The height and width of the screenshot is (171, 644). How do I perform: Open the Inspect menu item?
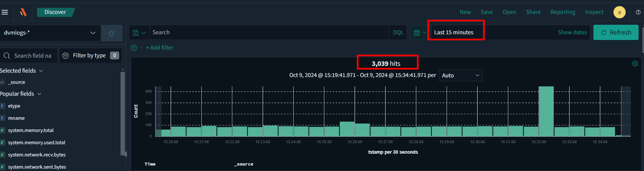pos(594,12)
